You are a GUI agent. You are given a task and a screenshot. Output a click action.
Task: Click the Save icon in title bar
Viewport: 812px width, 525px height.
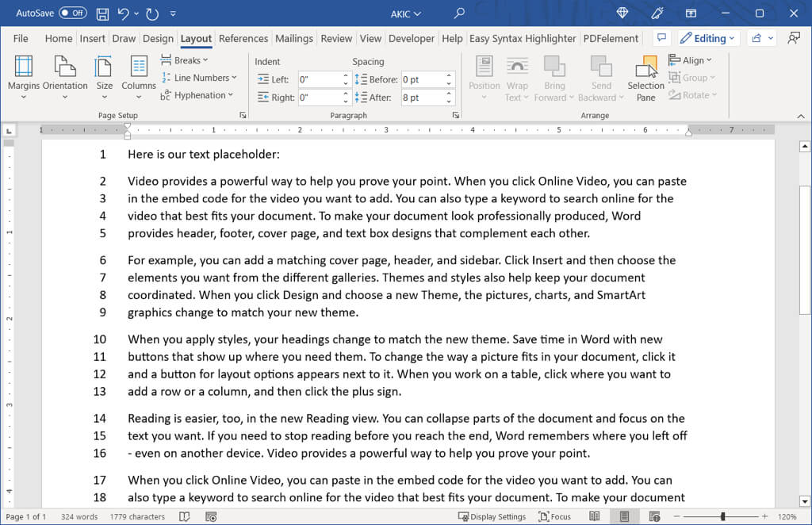click(102, 13)
